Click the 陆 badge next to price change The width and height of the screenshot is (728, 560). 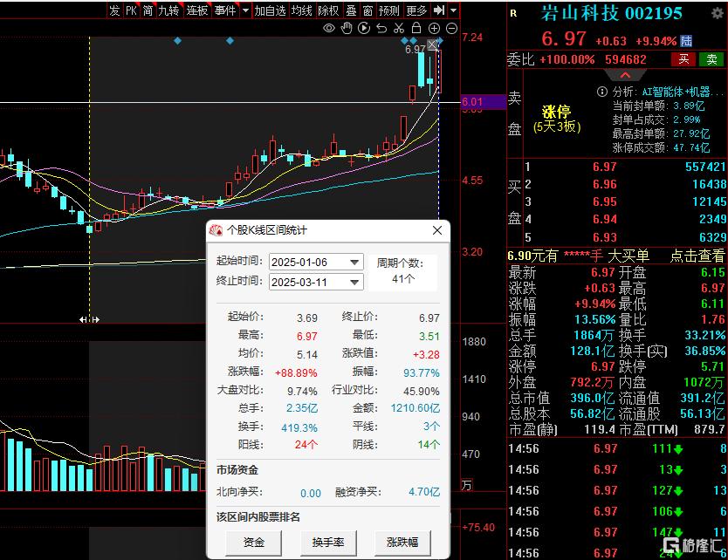coord(687,41)
